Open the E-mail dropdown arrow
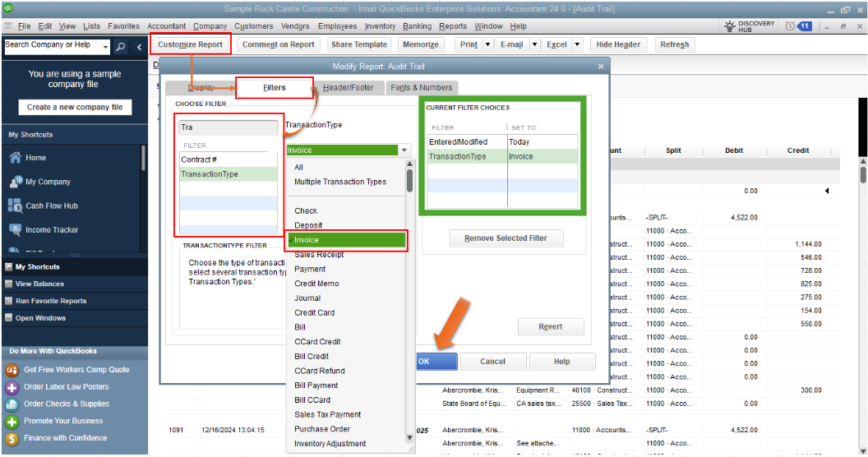The image size is (868, 457). 535,45
